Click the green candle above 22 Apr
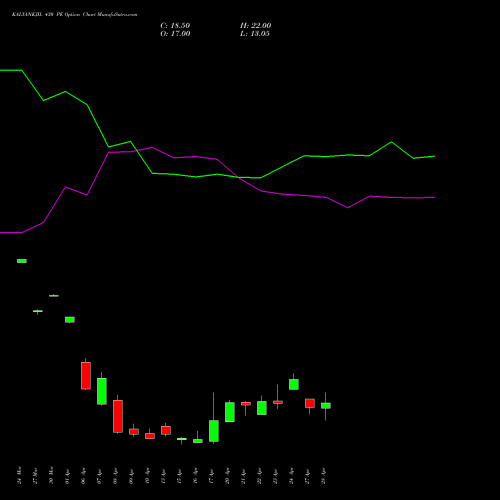500x500 pixels. tap(262, 408)
